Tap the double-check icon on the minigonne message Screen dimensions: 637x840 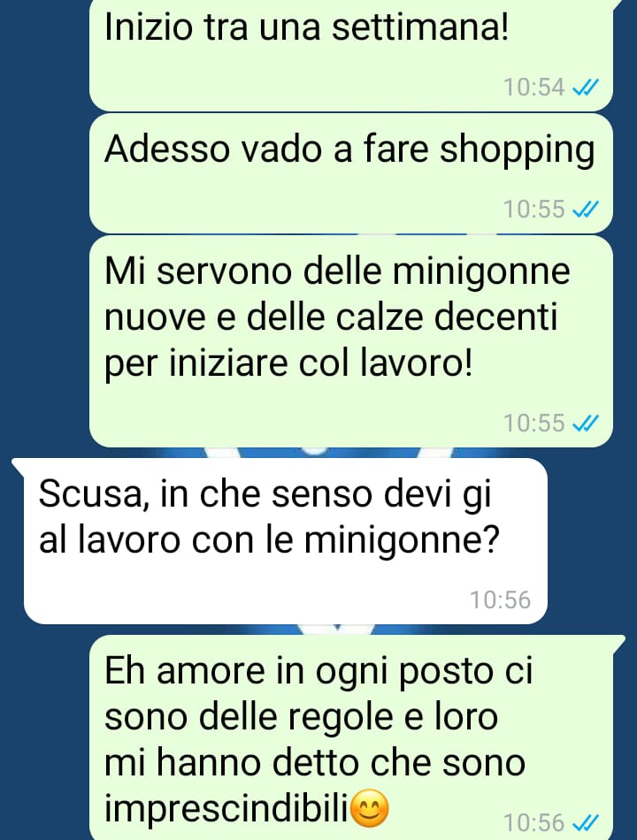pos(586,424)
